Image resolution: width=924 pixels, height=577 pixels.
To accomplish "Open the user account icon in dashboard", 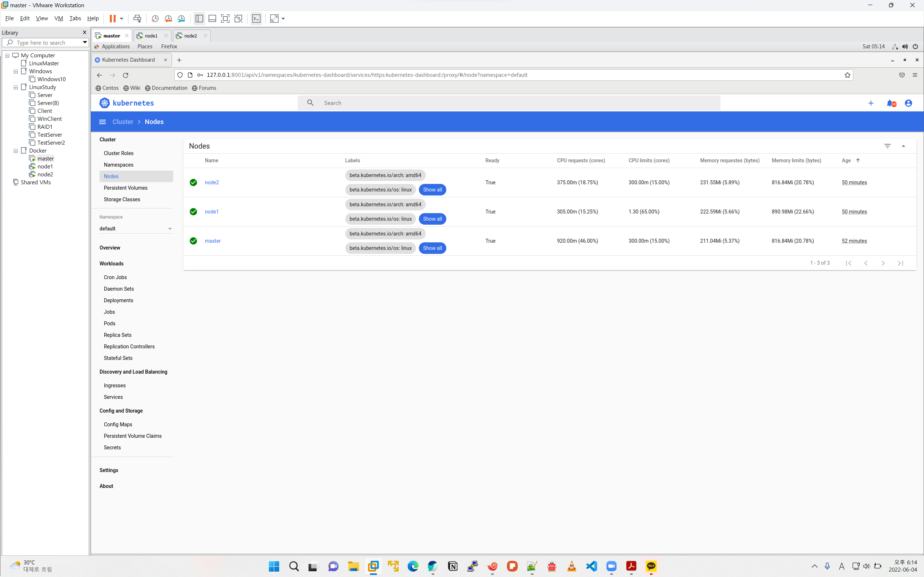I will click(908, 103).
